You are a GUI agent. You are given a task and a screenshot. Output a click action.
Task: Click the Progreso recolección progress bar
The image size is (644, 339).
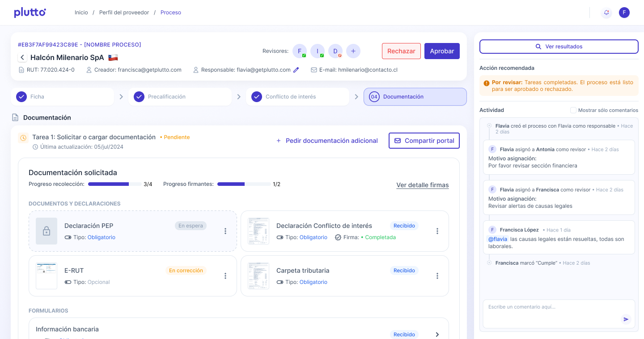pos(114,184)
